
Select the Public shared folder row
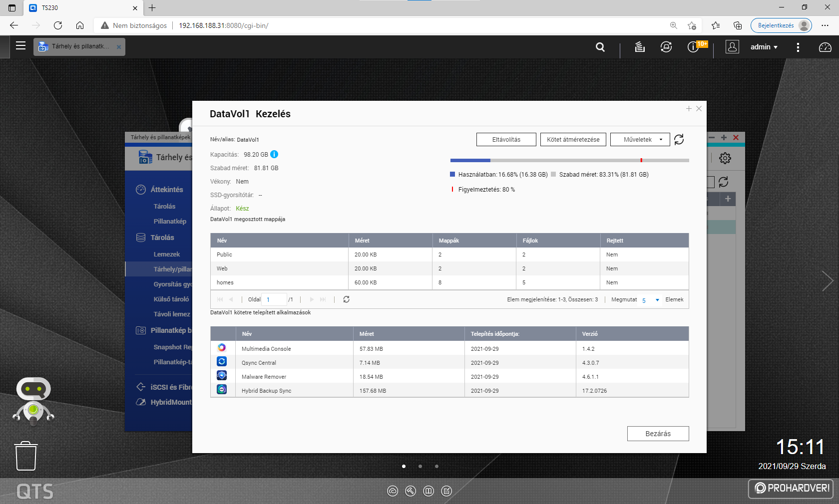[449, 254]
